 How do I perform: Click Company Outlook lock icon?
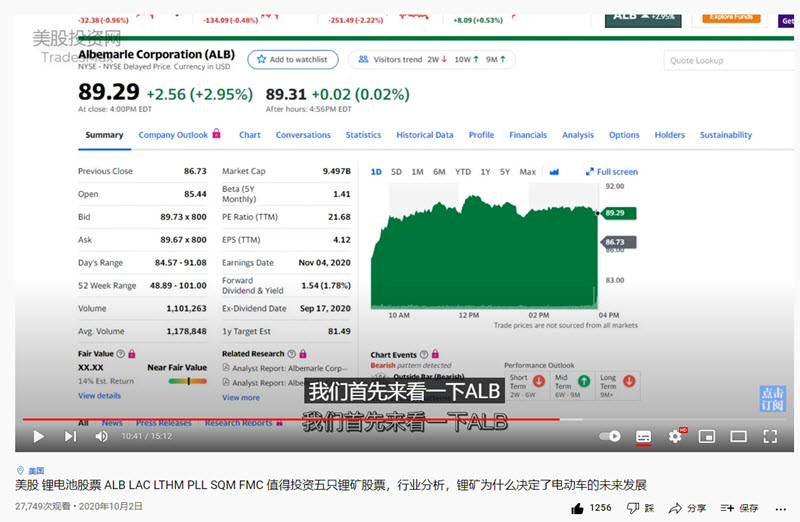[216, 134]
